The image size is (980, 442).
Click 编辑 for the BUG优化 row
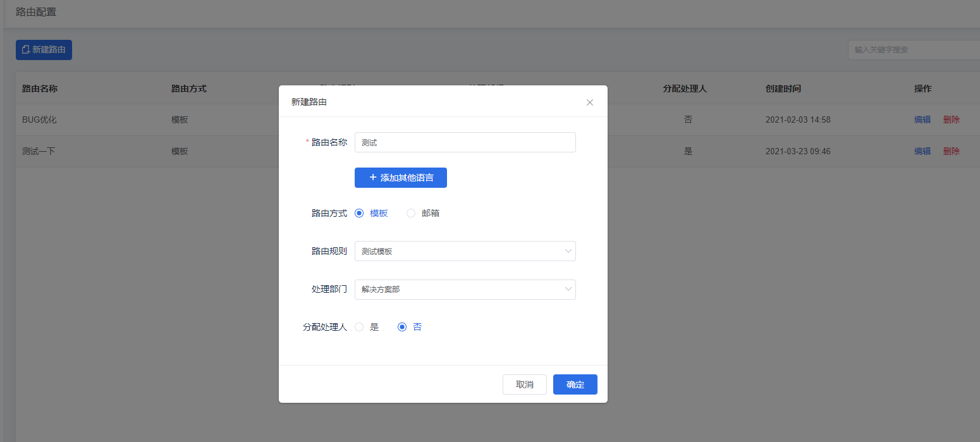tap(922, 120)
